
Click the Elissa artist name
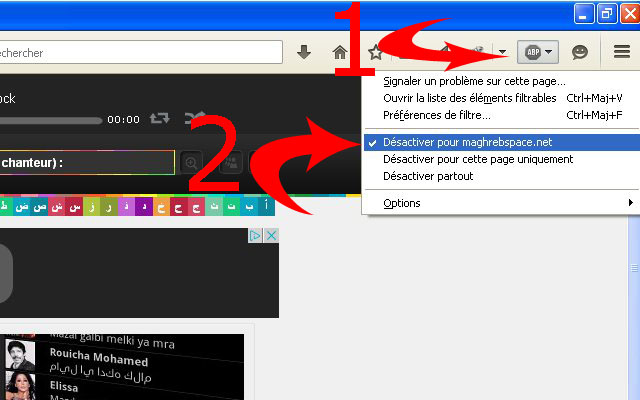tap(64, 386)
